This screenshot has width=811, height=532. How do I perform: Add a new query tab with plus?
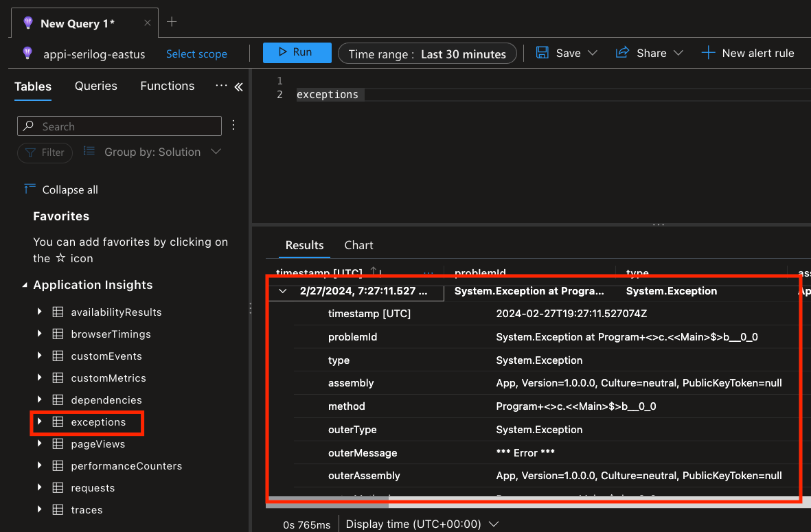(172, 22)
